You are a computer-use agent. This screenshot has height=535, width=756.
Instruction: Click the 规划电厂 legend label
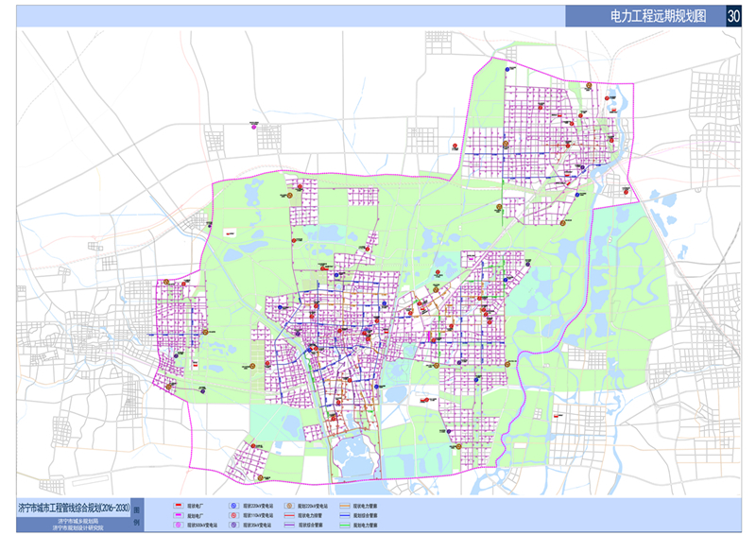pyautogui.click(x=196, y=516)
